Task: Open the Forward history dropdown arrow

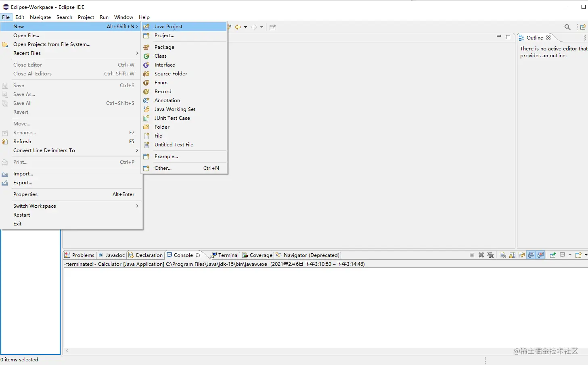Action: pyautogui.click(x=262, y=27)
